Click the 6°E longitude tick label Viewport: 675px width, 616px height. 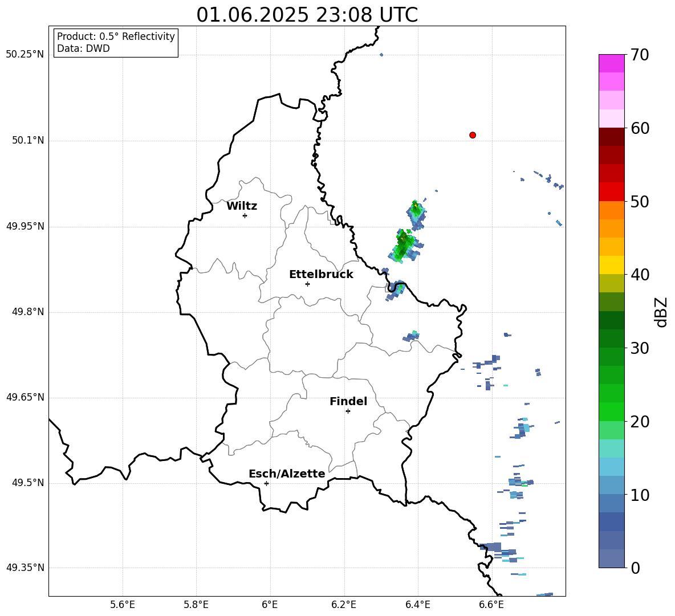[270, 605]
